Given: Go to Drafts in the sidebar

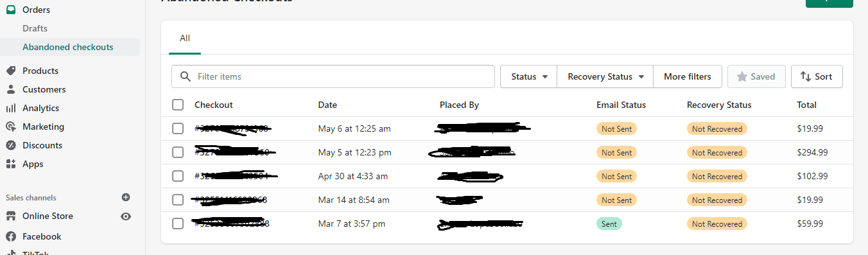Looking at the screenshot, I should [35, 28].
